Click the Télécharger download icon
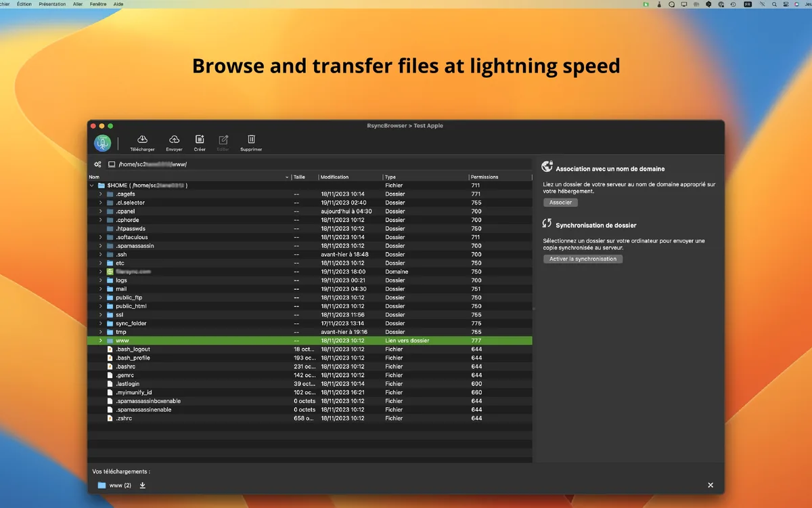812x508 pixels. tap(142, 139)
